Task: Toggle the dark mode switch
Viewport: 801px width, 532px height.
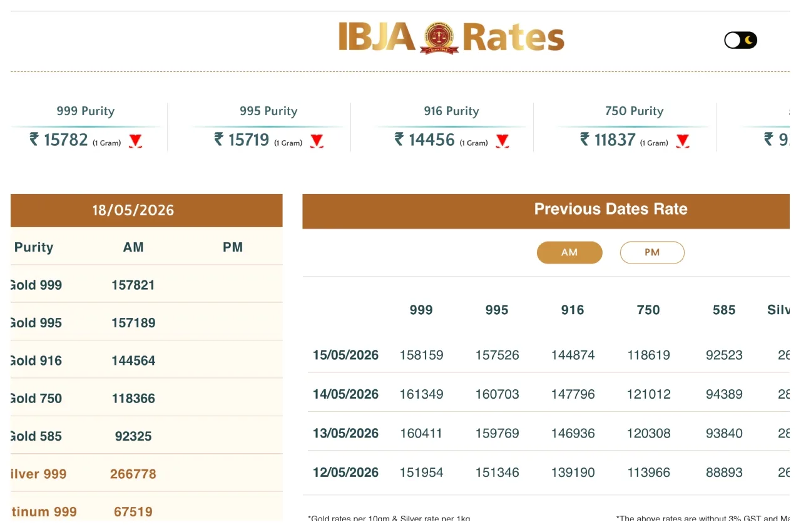Action: coord(741,41)
